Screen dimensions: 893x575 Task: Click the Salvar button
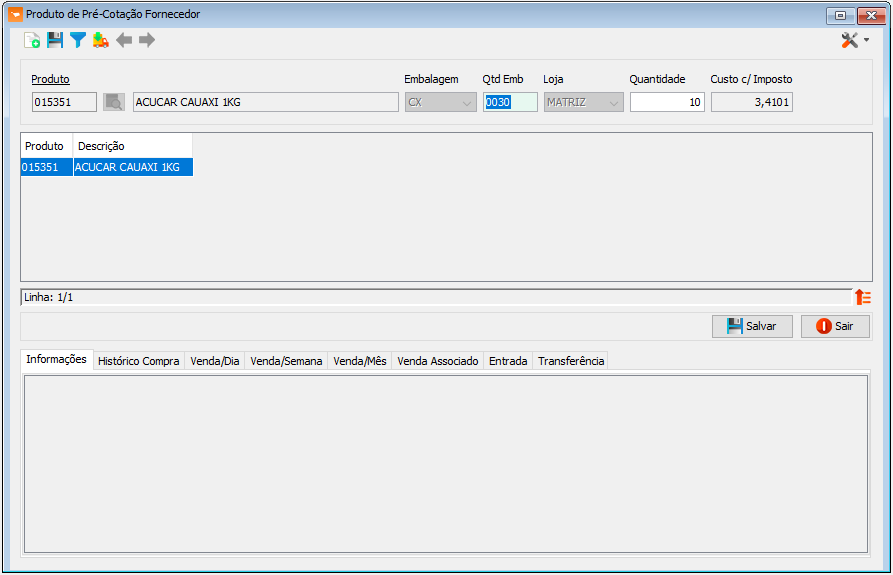[752, 326]
